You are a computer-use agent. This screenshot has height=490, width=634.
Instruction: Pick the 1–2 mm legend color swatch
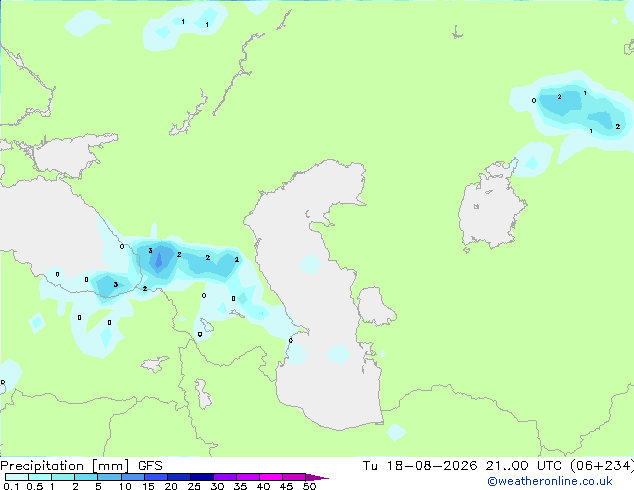point(63,477)
